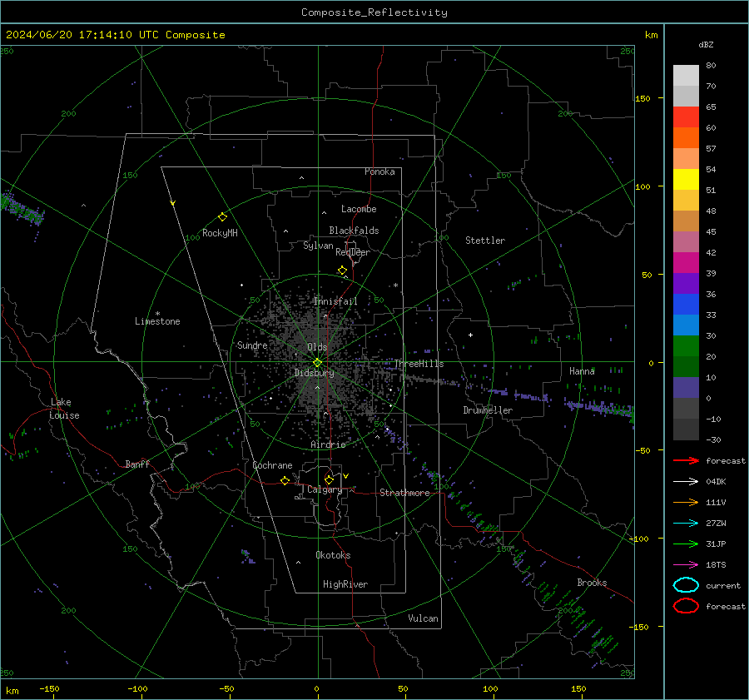Click the Hanna city label
The image size is (749, 700).
click(582, 371)
